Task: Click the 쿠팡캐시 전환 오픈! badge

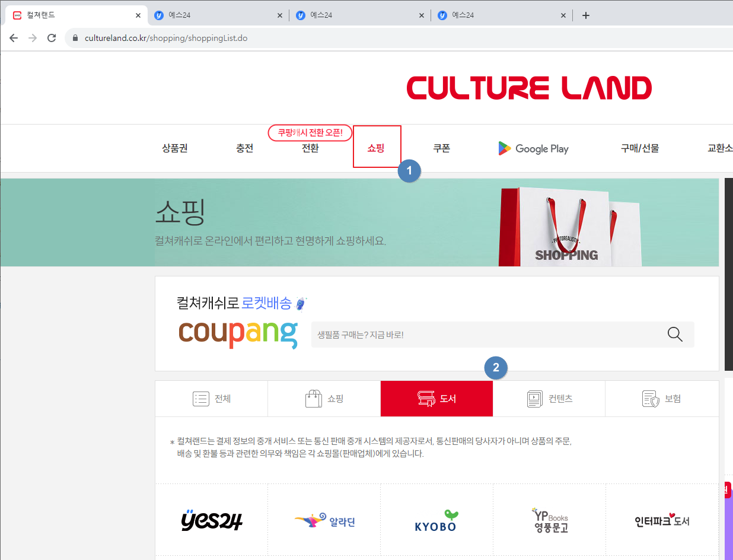Action: tap(310, 133)
